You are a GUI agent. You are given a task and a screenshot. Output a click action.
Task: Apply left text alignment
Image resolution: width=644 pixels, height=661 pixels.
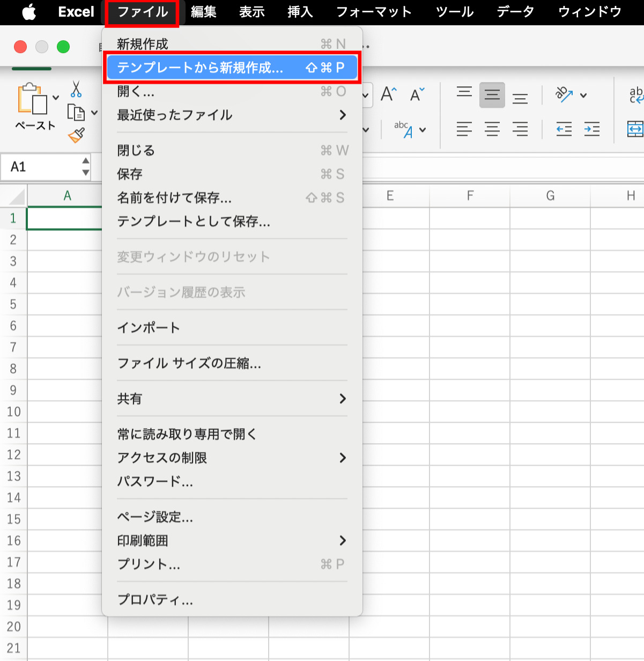click(x=464, y=129)
